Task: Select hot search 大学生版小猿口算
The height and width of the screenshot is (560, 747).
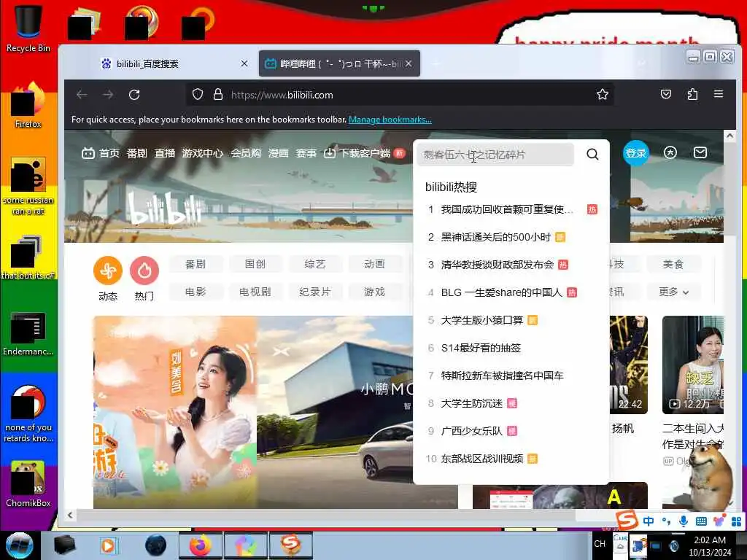Action: click(x=481, y=320)
